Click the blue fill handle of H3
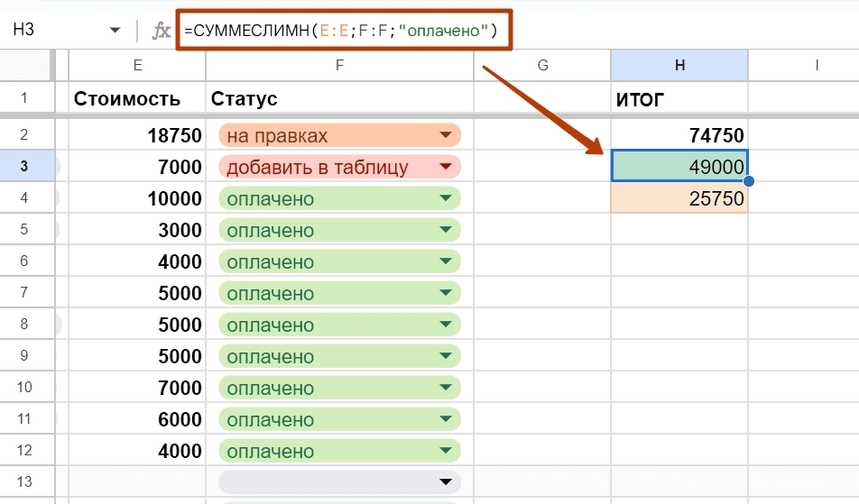 pyautogui.click(x=748, y=181)
